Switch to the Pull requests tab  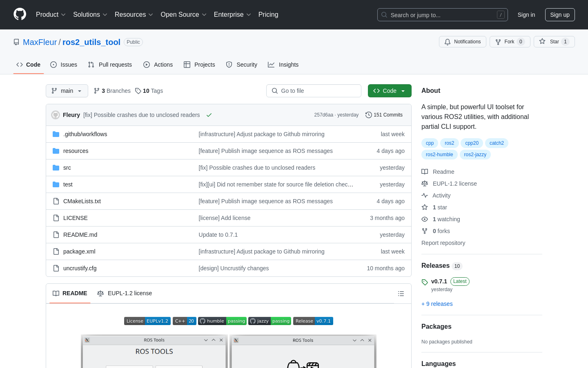110,65
